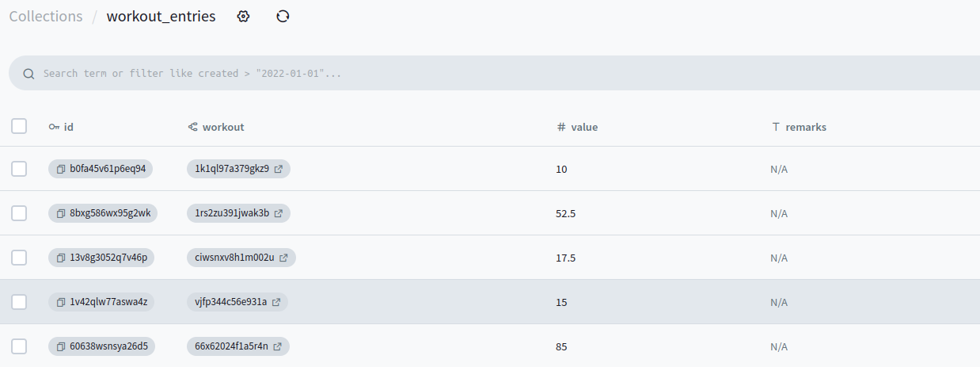Copy the id 8bxg586wx95g2wk
980x367 pixels.
click(61, 213)
